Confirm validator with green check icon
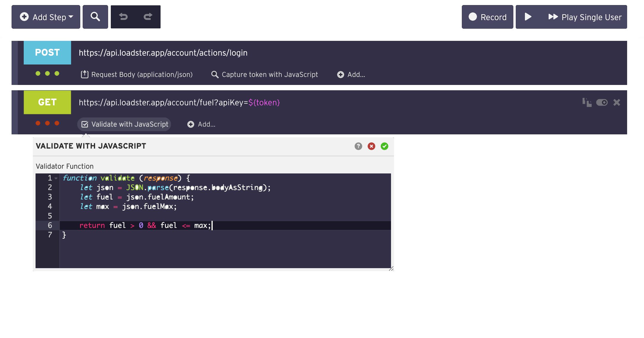644x338 pixels. [385, 146]
